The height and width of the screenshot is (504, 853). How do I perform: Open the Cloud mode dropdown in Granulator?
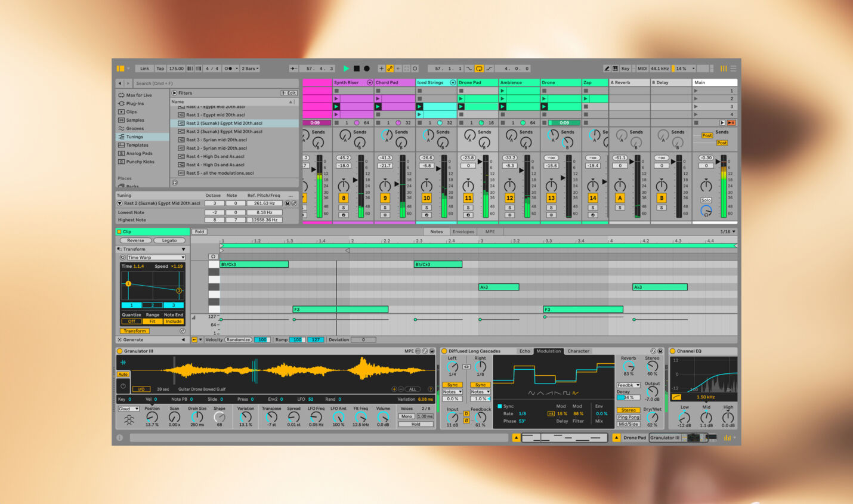click(128, 409)
